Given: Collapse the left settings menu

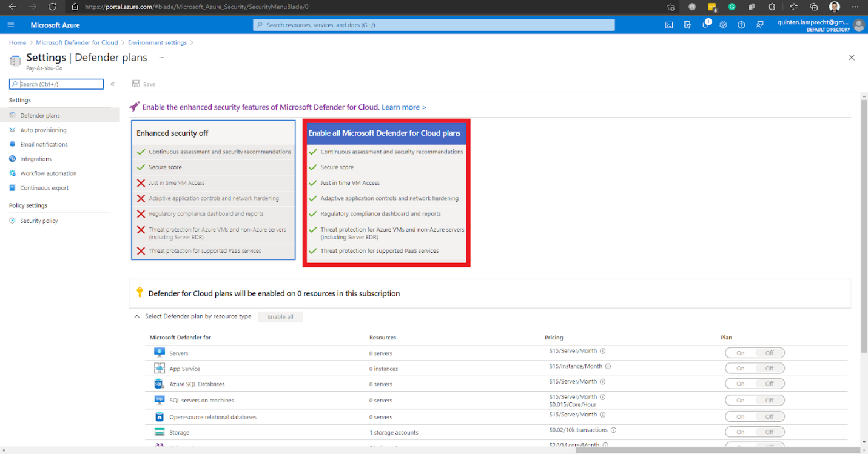Looking at the screenshot, I should [112, 84].
